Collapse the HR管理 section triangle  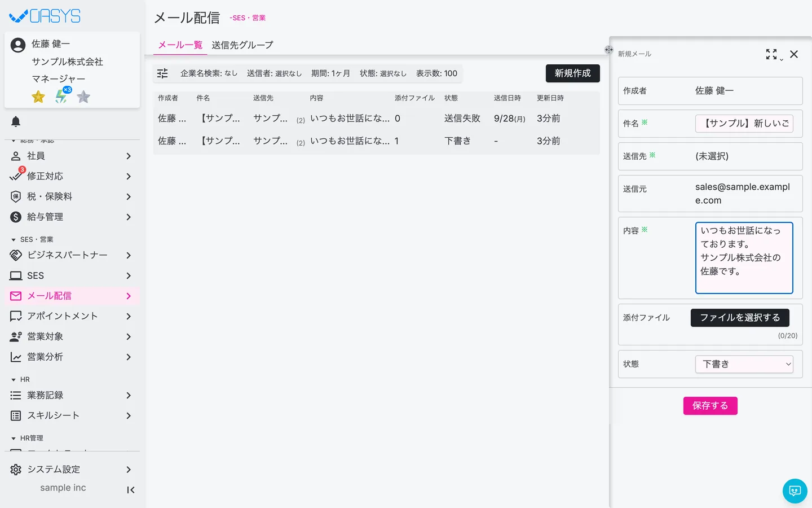14,439
